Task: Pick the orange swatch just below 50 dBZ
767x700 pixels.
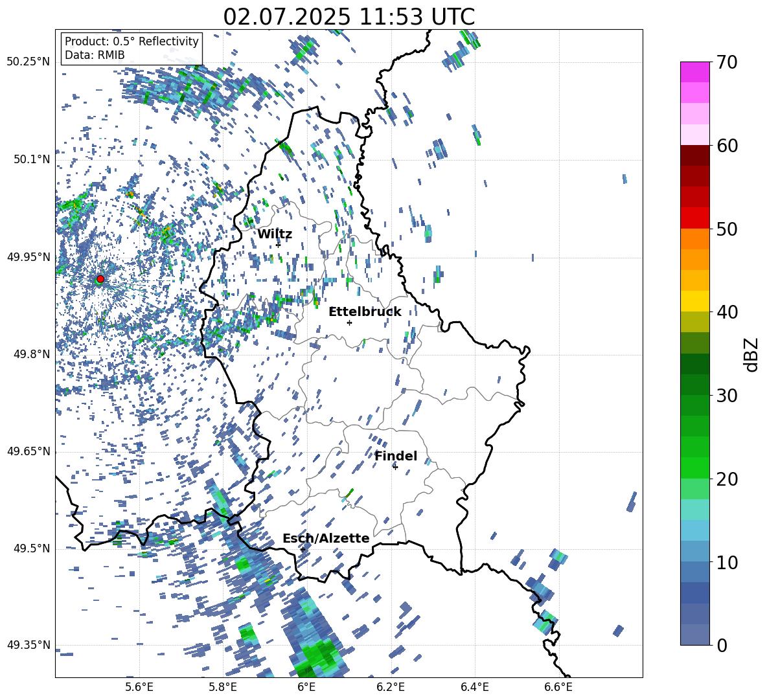Action: tap(694, 238)
